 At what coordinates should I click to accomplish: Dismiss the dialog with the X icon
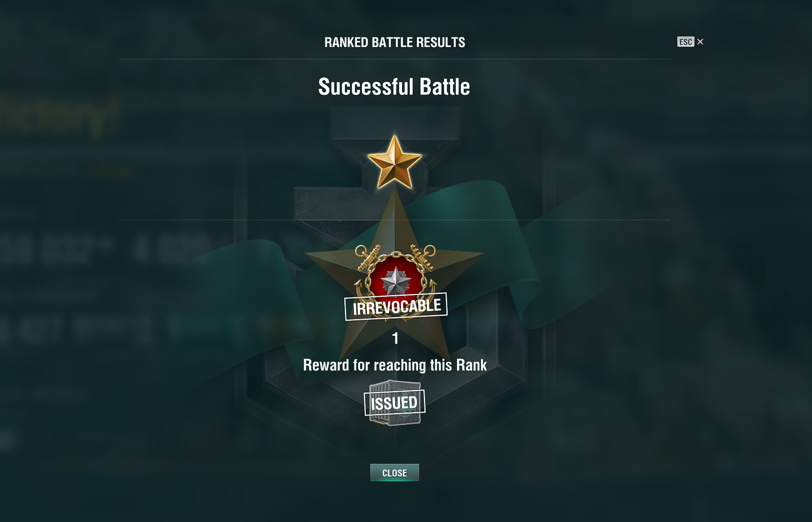[700, 41]
